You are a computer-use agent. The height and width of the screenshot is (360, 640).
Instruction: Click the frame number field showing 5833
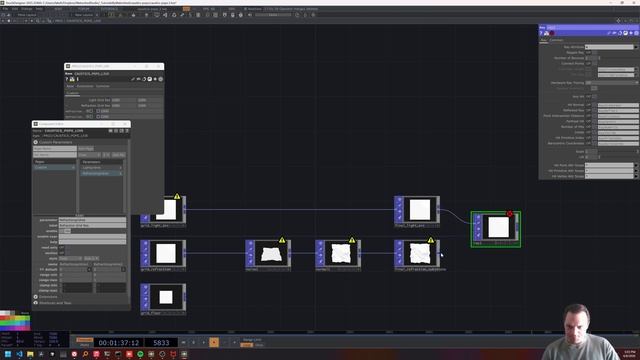click(x=161, y=342)
